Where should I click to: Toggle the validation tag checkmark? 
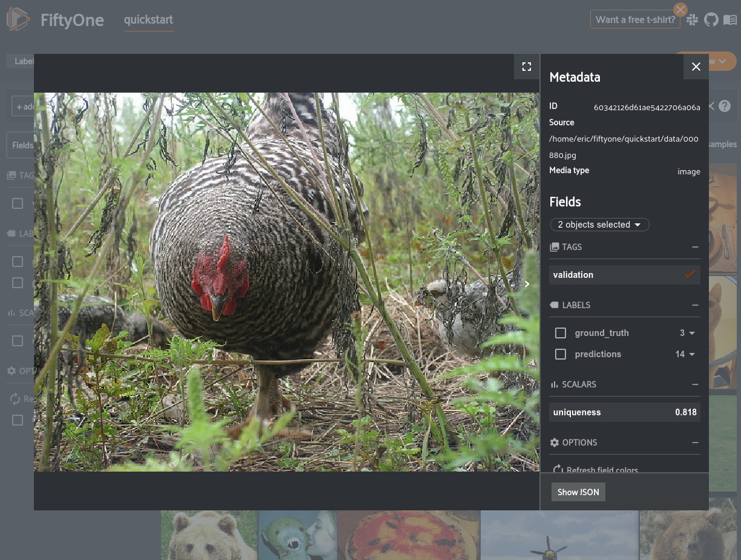(689, 274)
